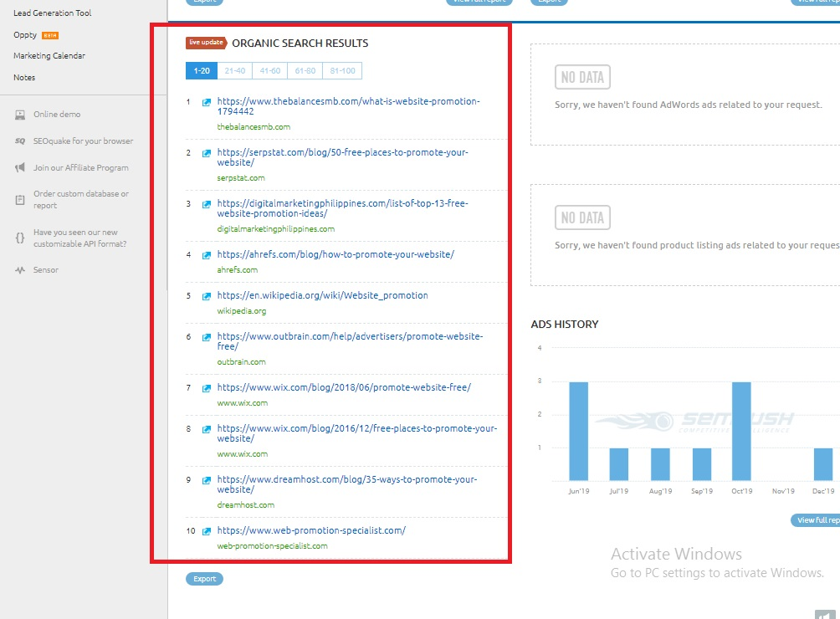Image resolution: width=840 pixels, height=619 pixels.
Task: Click green web-promotion-specialist.com domain text
Action: tap(272, 545)
